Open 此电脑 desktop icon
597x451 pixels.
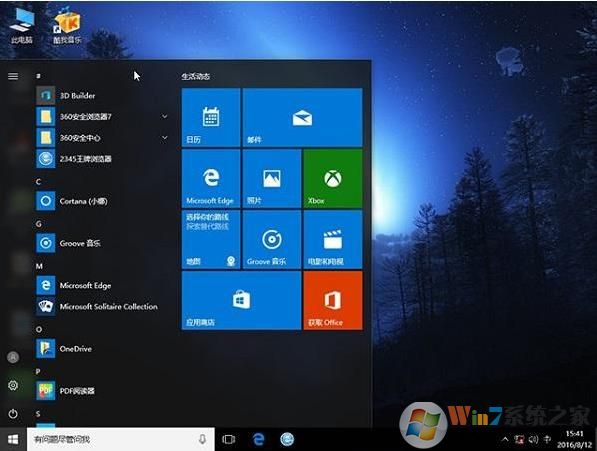[22, 26]
